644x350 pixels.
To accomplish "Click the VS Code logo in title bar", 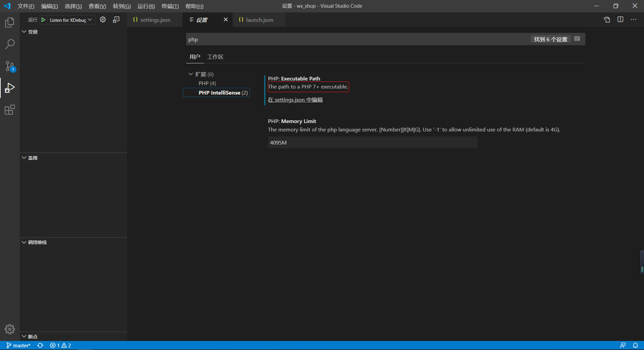I will tap(7, 6).
